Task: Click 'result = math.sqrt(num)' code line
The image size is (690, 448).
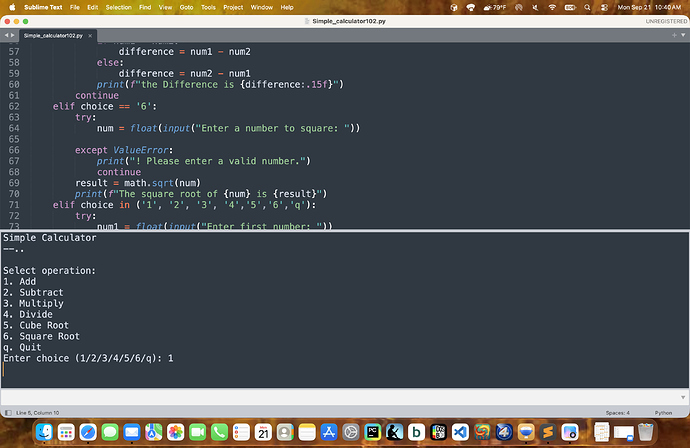Action: [138, 183]
